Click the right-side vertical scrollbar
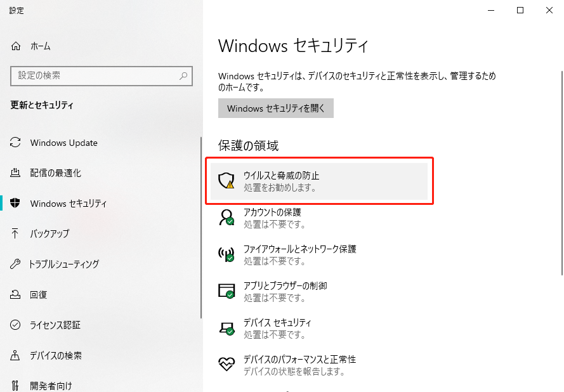 click(x=561, y=190)
